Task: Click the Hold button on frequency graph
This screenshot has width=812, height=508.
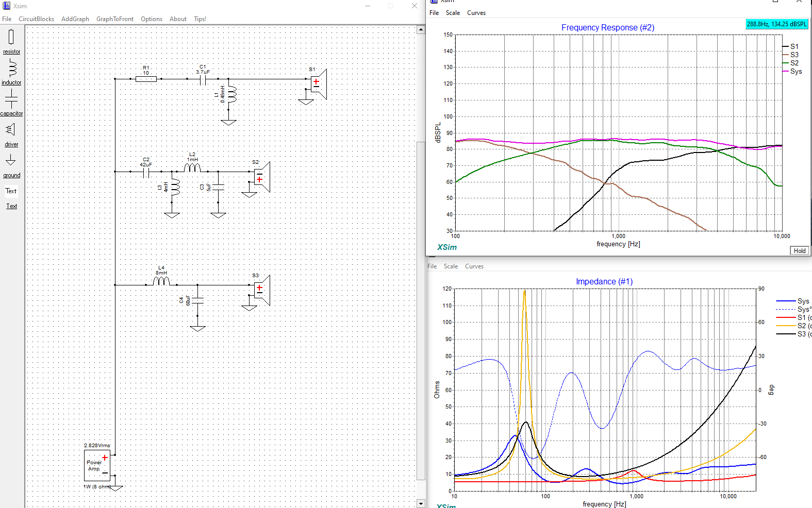Action: (x=800, y=251)
